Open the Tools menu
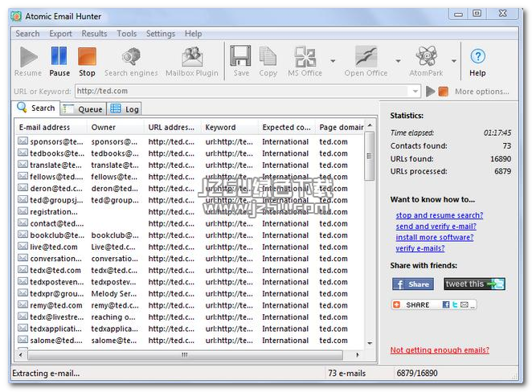This screenshot has height=392, width=532. 126,34
